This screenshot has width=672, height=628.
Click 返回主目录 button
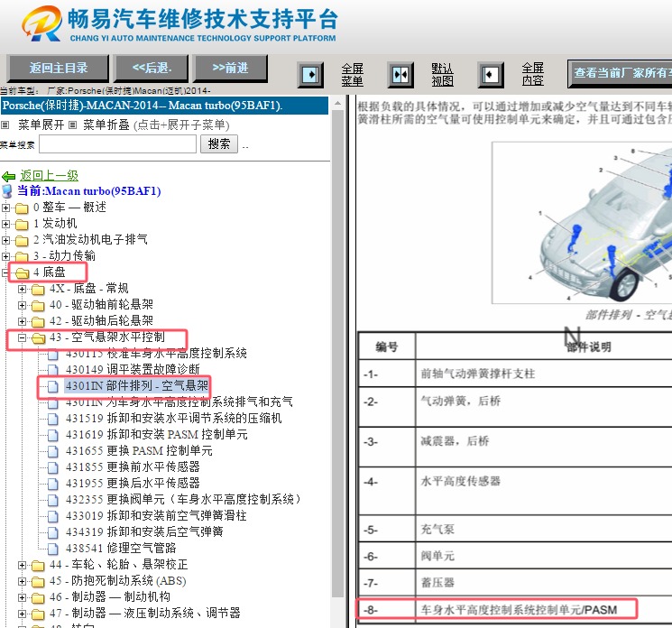[58, 68]
